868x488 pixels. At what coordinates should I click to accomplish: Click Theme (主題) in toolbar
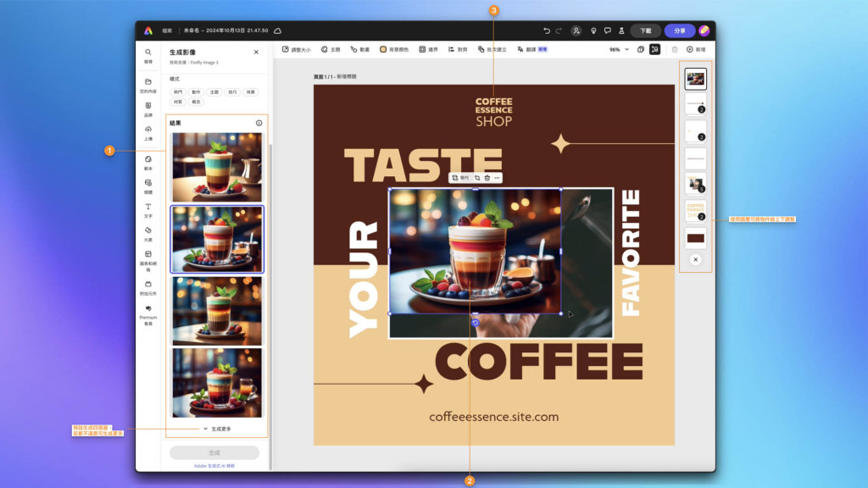coord(331,49)
